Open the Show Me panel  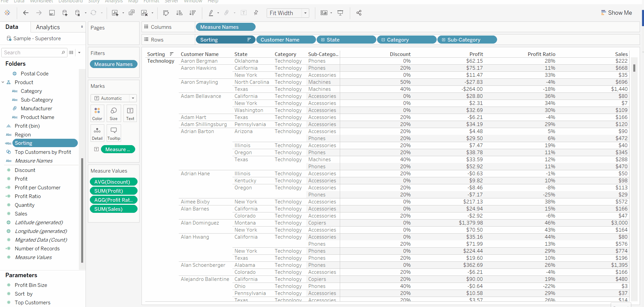(616, 13)
